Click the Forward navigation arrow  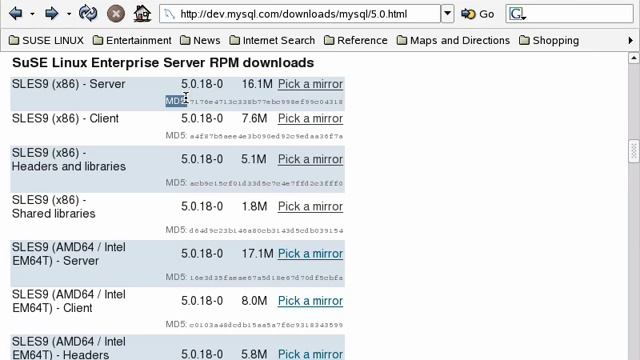(51, 13)
